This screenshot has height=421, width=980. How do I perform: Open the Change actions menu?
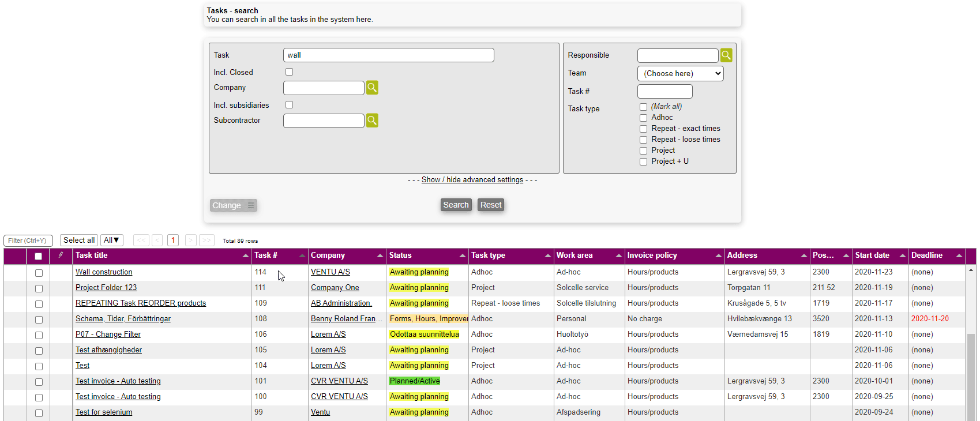click(233, 206)
